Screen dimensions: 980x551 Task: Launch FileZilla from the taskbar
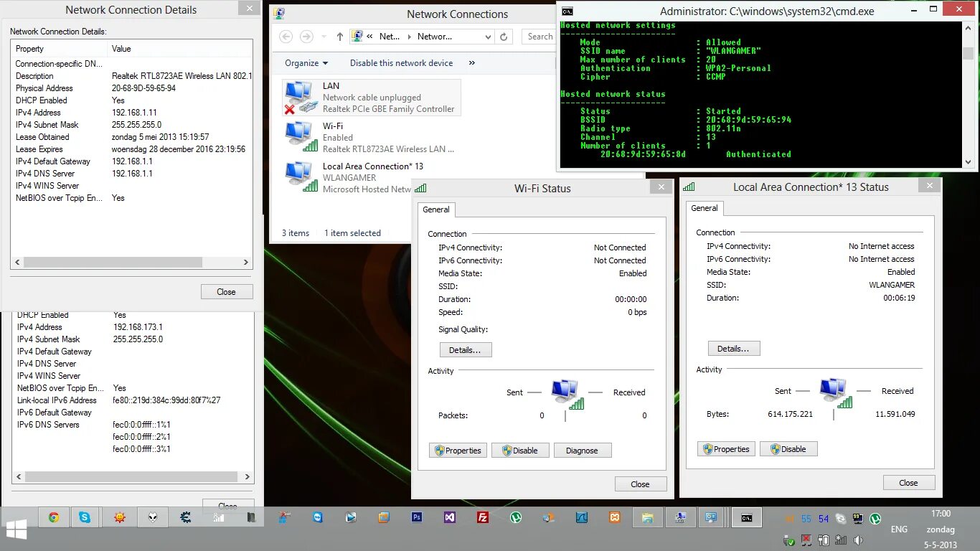(x=483, y=517)
